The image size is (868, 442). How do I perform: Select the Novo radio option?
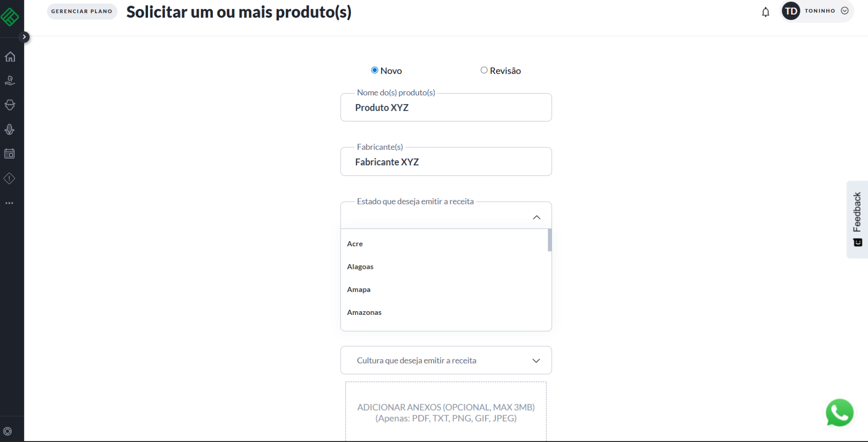pyautogui.click(x=375, y=70)
